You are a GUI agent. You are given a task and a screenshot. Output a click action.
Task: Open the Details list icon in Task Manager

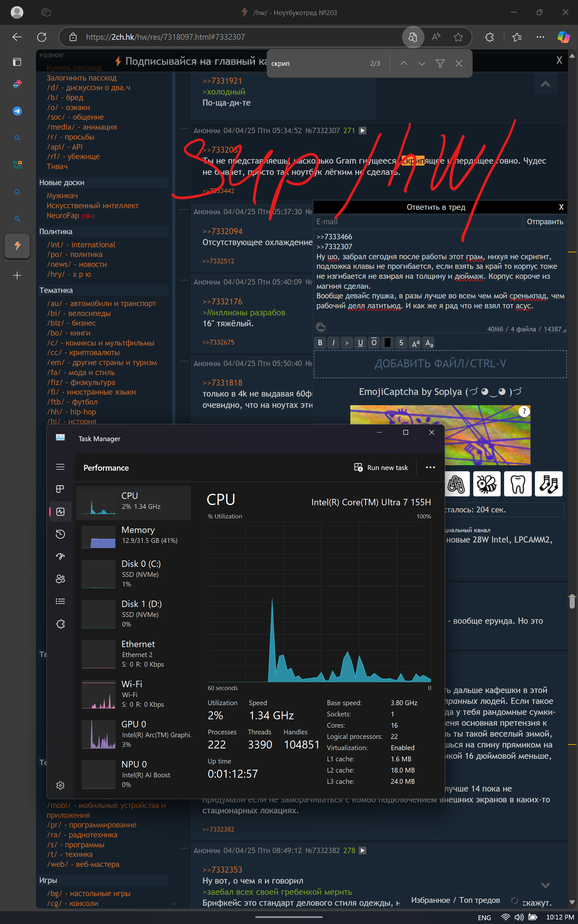pos(60,601)
